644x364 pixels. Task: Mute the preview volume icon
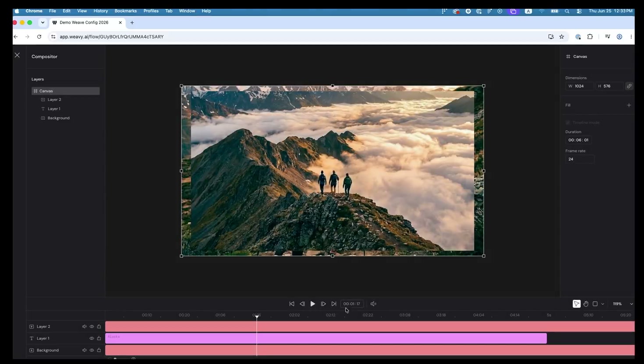[373, 303]
